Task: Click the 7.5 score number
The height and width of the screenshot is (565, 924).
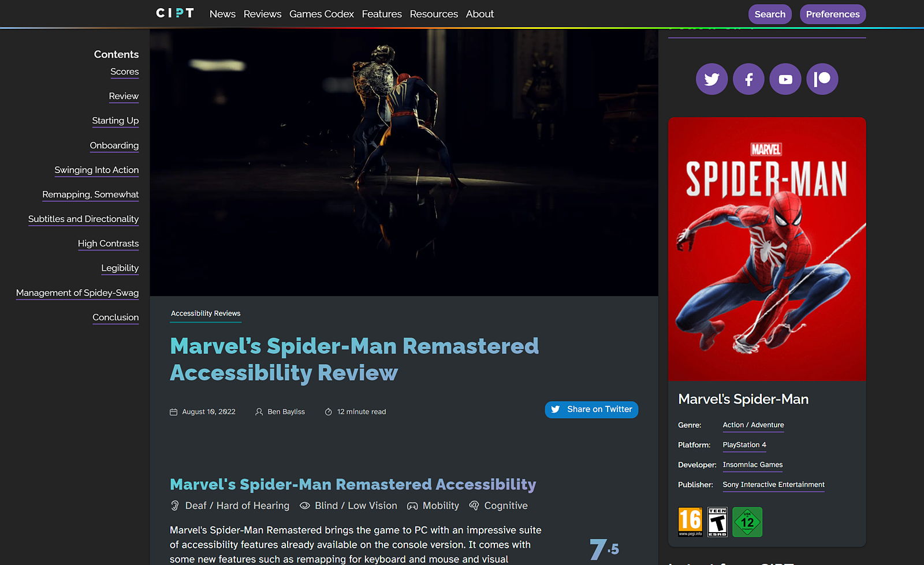Action: pyautogui.click(x=604, y=549)
